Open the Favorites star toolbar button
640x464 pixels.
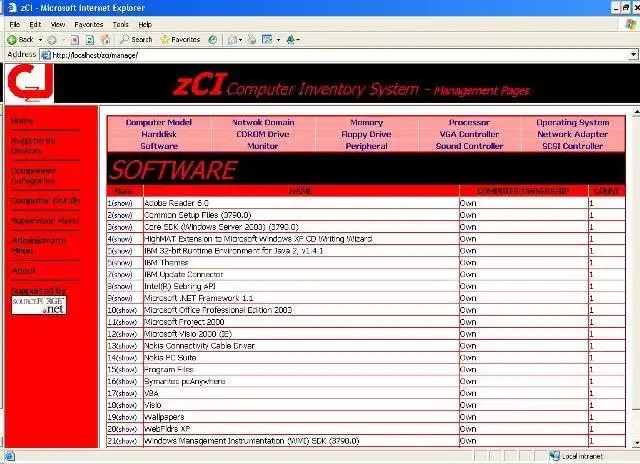[x=180, y=40]
